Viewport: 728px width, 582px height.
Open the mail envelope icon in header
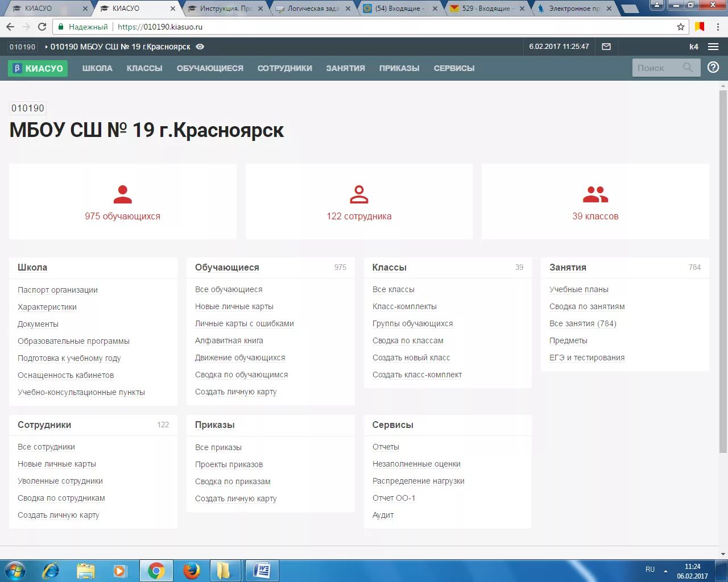pyautogui.click(x=606, y=47)
